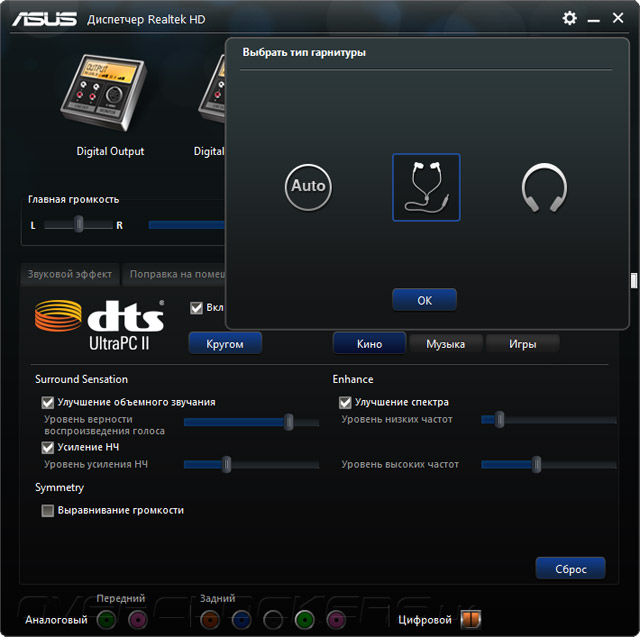Click the Enhance heading
The height and width of the screenshot is (637, 640).
(353, 379)
